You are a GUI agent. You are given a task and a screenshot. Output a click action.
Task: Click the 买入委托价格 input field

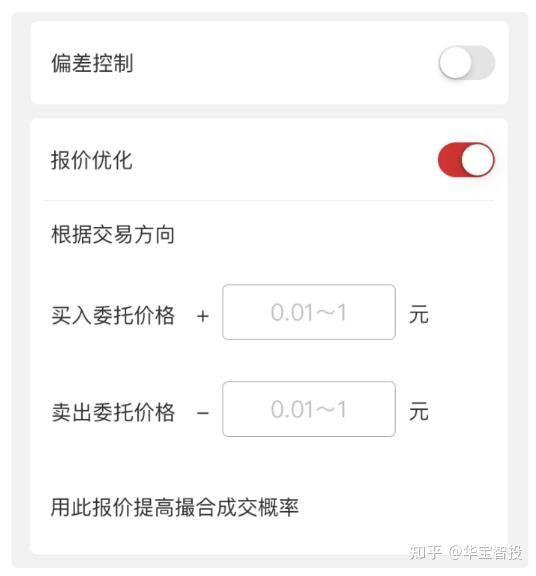pos(309,312)
